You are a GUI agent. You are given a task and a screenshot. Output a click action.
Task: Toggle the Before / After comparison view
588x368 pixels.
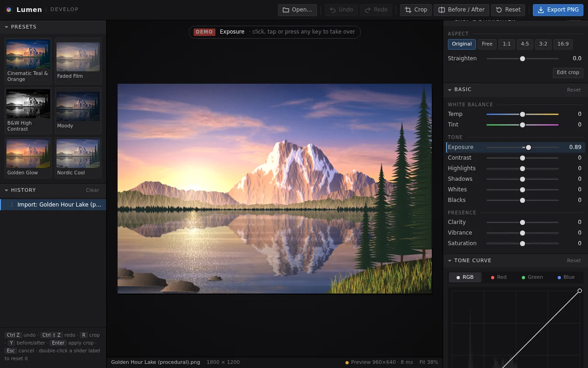(x=461, y=10)
